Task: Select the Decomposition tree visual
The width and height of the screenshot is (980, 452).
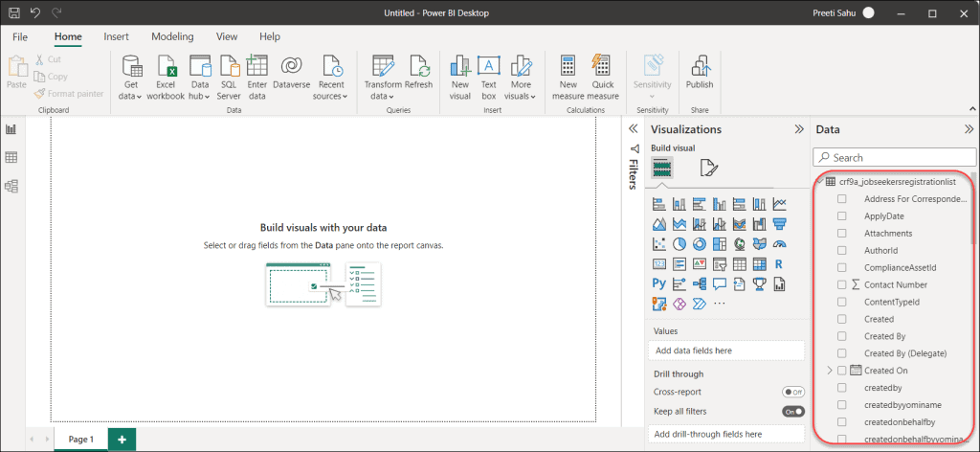Action: 699,283
